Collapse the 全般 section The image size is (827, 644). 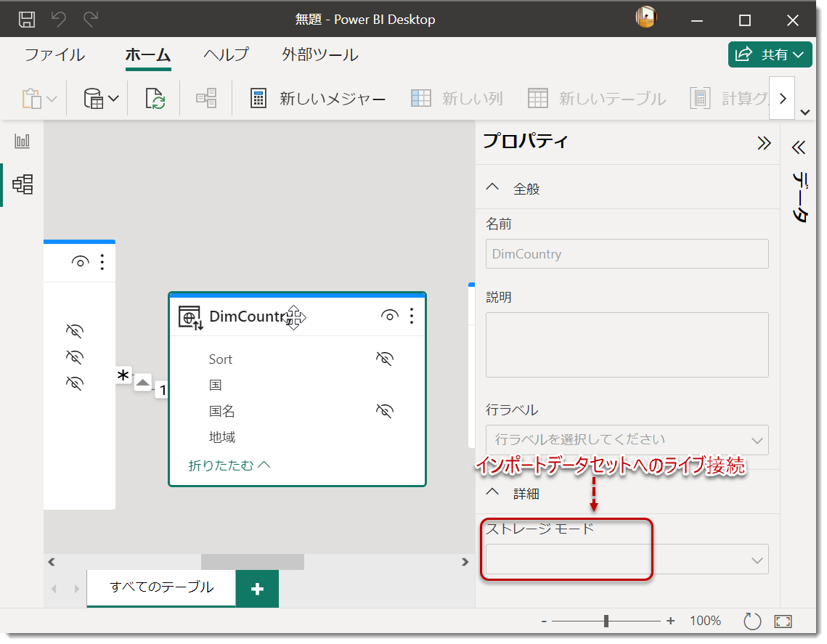point(492,188)
